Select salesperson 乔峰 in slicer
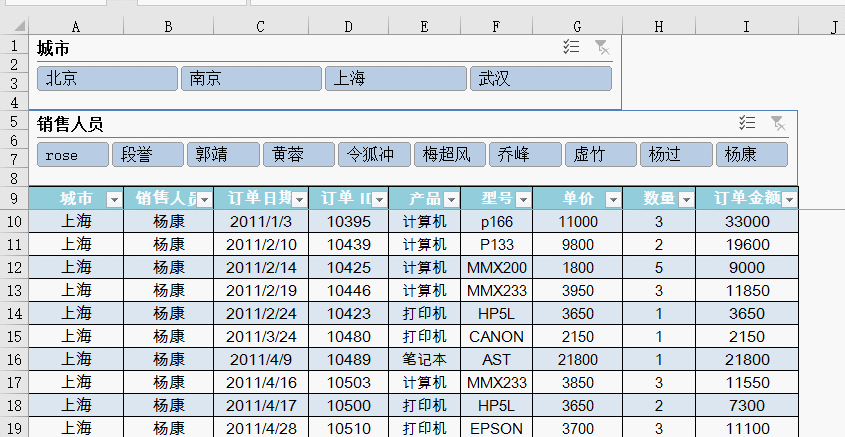This screenshot has height=437, width=845. (525, 155)
